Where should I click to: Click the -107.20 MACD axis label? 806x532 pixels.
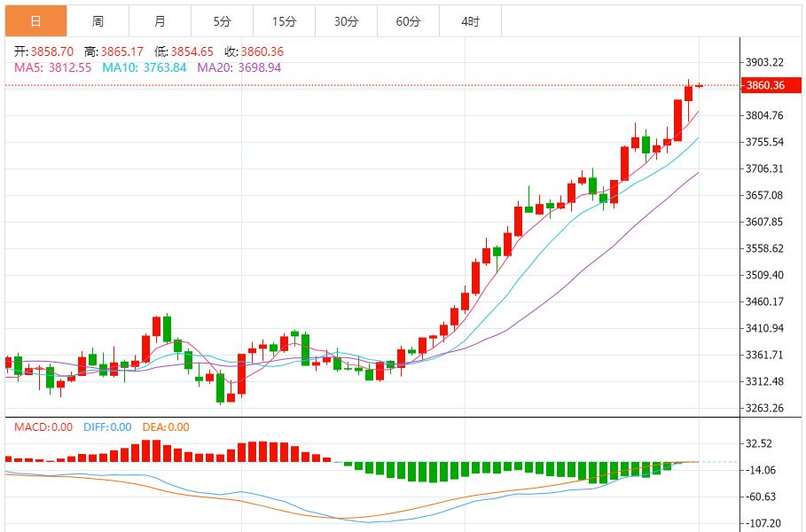(764, 523)
